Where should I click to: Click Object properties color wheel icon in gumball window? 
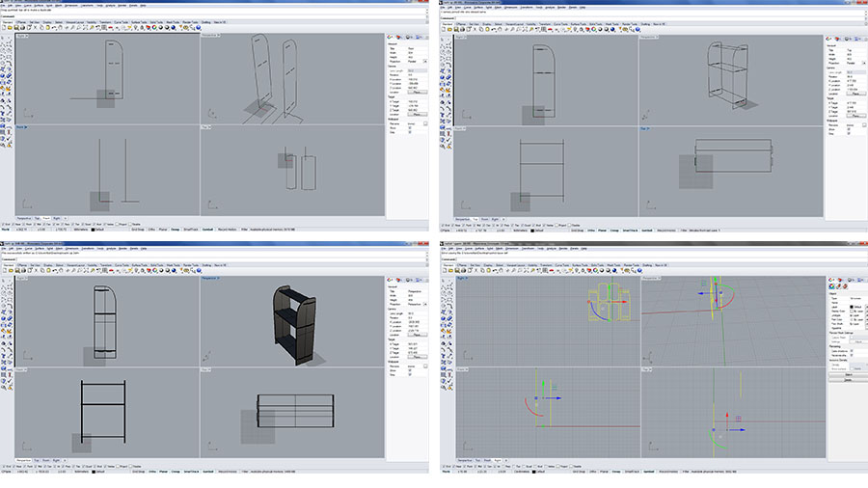tap(831, 286)
